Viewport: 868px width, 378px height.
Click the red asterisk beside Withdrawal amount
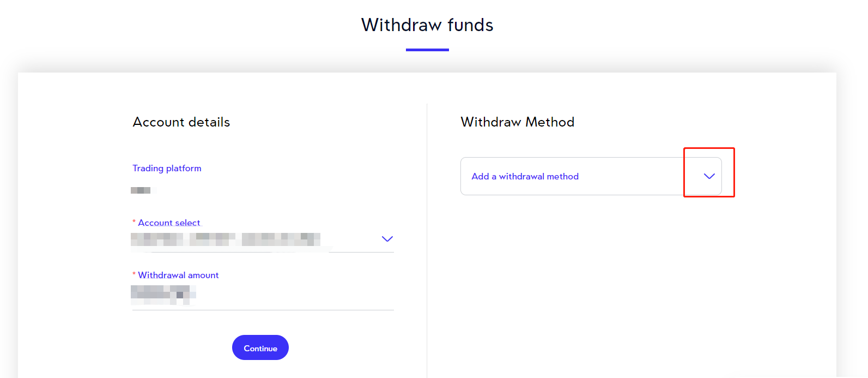tap(134, 274)
